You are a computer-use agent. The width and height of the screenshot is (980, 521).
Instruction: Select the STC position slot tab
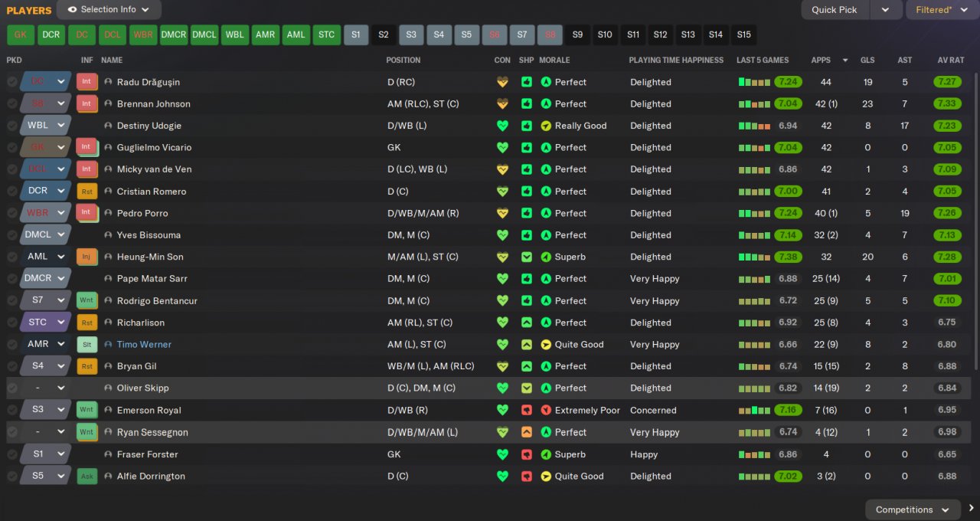[x=327, y=34]
